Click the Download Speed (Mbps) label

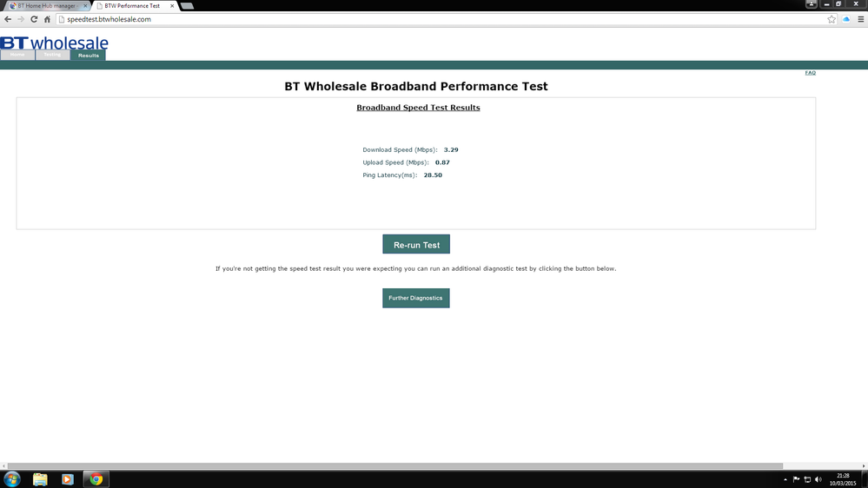click(x=400, y=150)
